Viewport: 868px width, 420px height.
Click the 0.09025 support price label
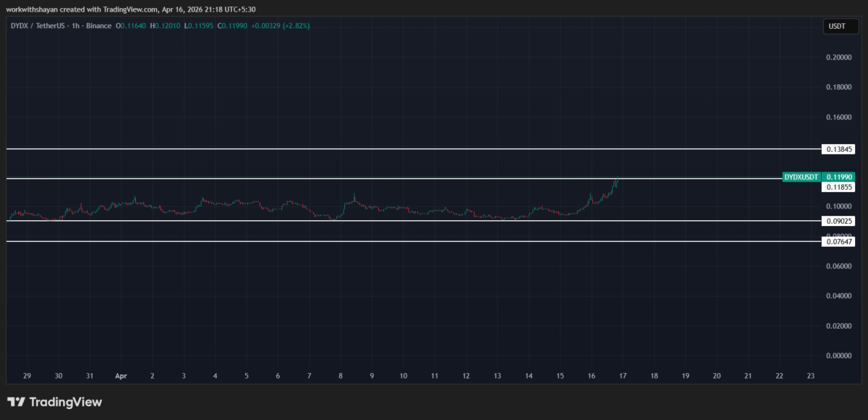[839, 221]
